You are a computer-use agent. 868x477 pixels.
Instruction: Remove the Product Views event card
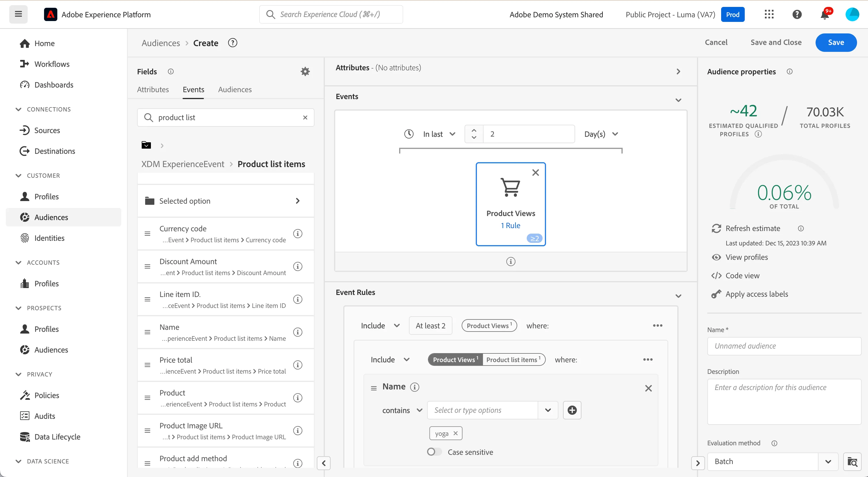[x=535, y=172]
